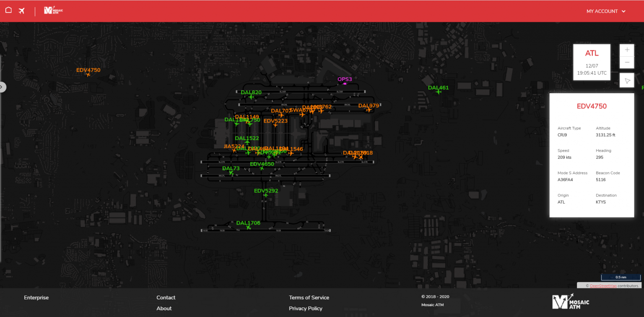The height and width of the screenshot is (317, 644).
Task: Open the Enterprise footer link
Action: coord(36,298)
